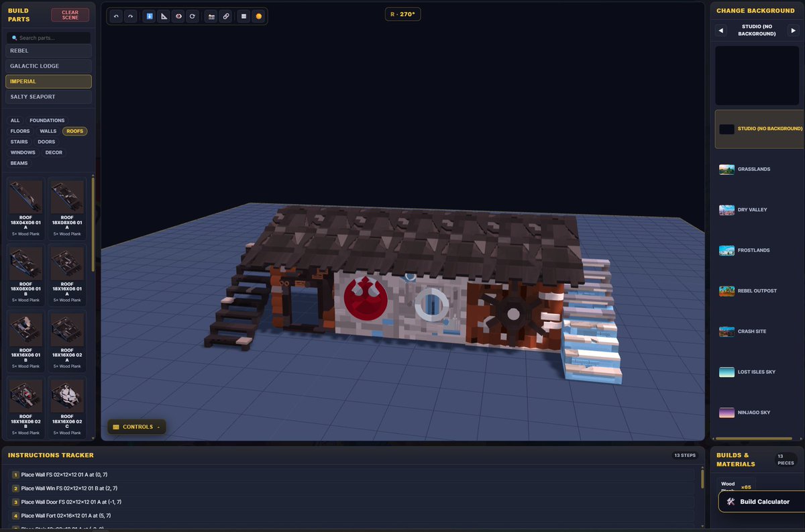This screenshot has height=532, width=805.
Task: Click the camera snapshot icon
Action: pos(211,16)
